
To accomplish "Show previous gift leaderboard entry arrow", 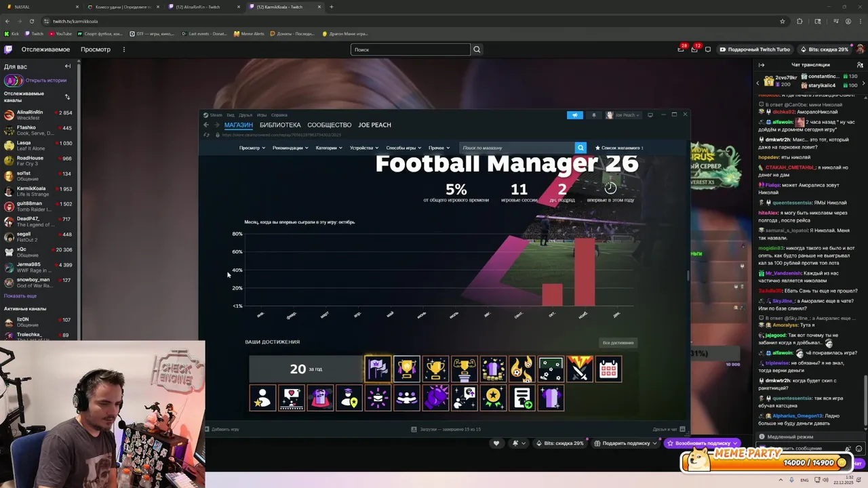I will click(x=758, y=82).
